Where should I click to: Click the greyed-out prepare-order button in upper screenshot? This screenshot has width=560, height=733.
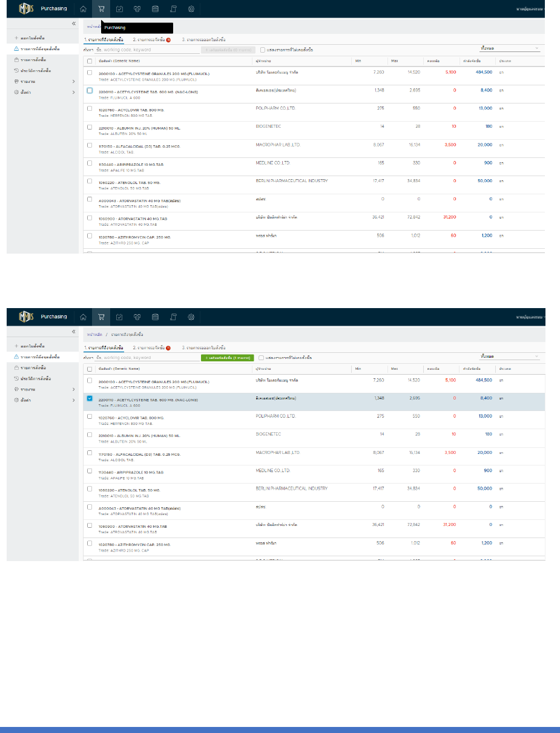228,50
